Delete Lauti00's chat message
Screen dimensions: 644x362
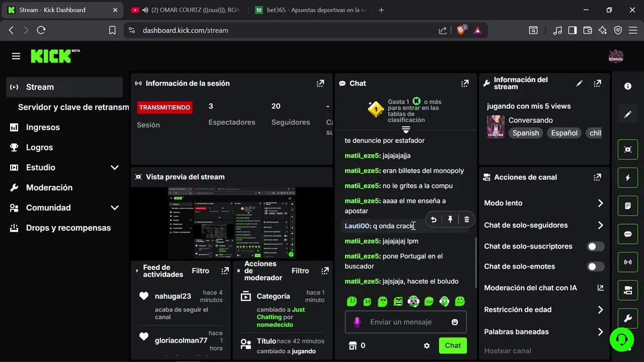[x=467, y=219]
